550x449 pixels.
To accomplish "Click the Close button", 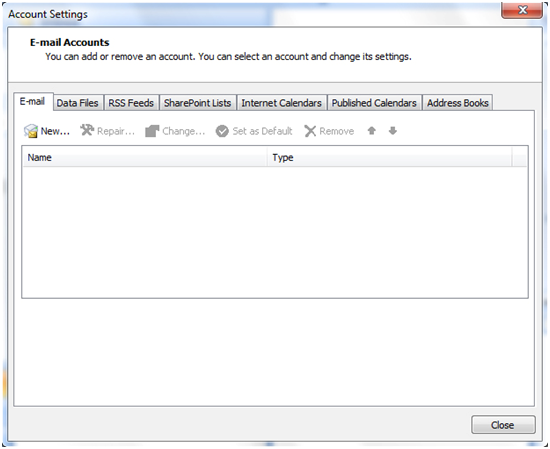I will click(x=503, y=425).
